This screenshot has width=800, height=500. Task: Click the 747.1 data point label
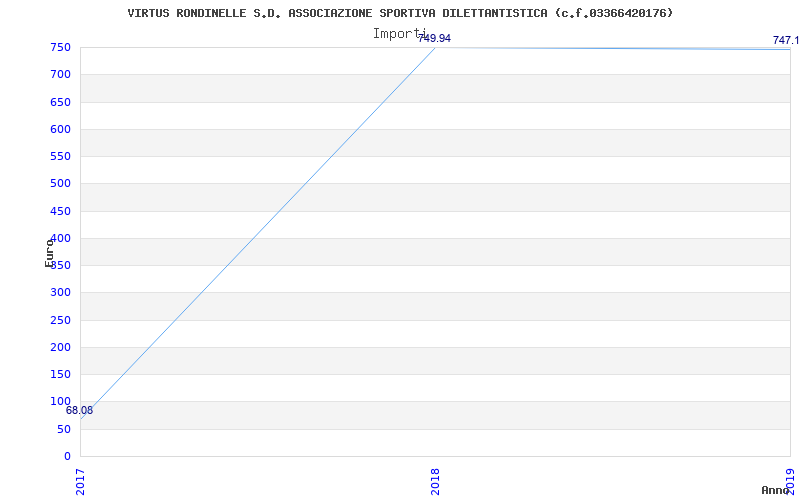(786, 40)
